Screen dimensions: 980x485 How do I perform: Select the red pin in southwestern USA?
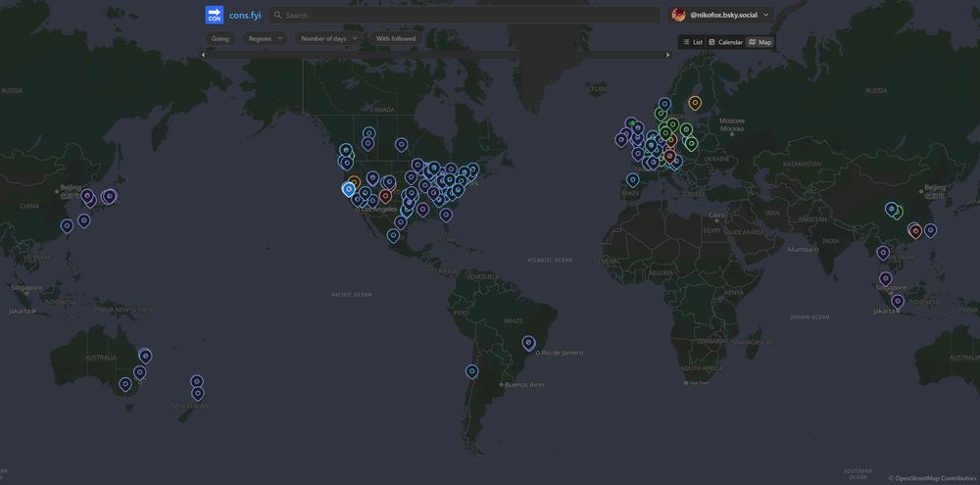[385, 196]
